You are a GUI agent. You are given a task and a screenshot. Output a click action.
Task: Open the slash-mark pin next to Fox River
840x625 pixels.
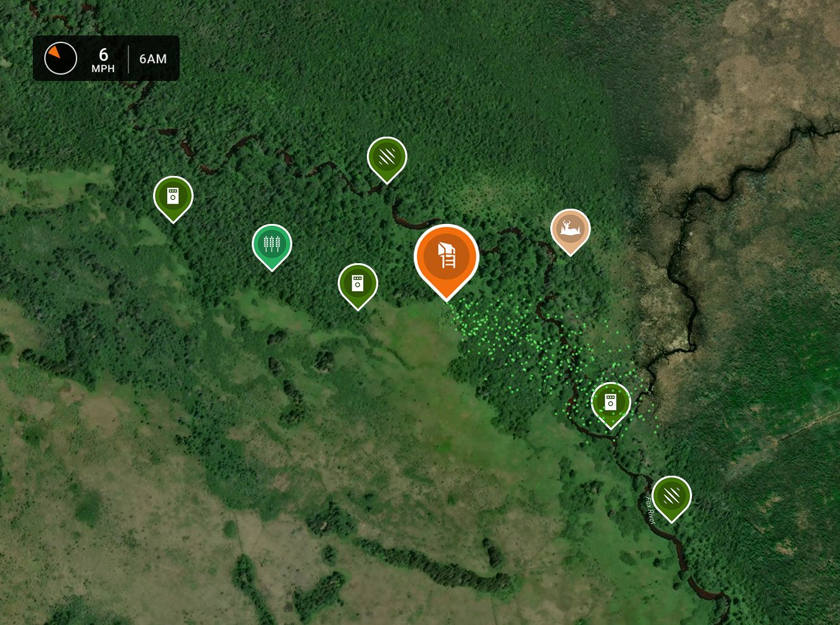tap(672, 495)
